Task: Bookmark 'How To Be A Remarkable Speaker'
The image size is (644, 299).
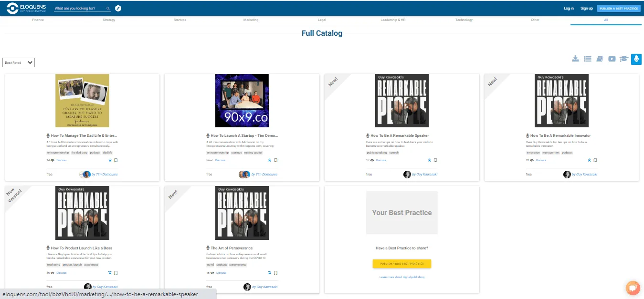Action: pos(435,160)
